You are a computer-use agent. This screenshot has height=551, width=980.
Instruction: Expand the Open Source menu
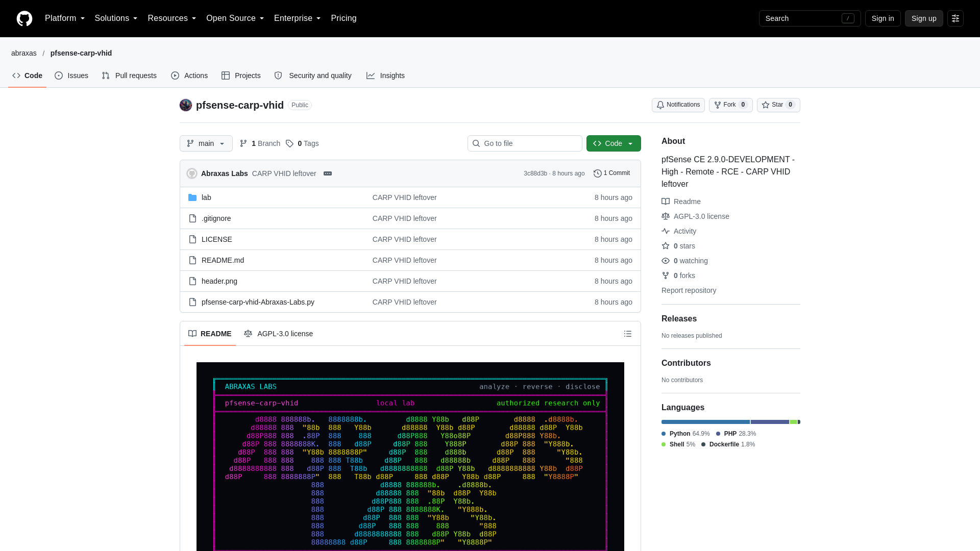tap(235, 18)
